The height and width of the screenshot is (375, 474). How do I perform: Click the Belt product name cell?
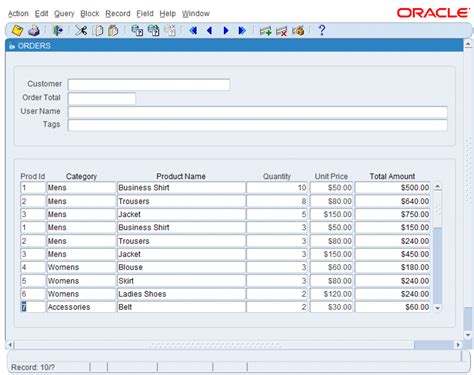[x=181, y=307]
